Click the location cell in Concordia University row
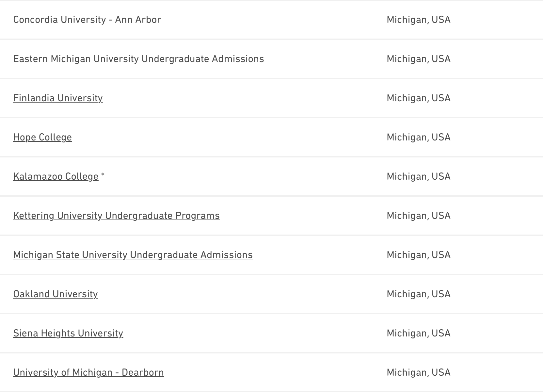The height and width of the screenshot is (392, 544). point(418,20)
